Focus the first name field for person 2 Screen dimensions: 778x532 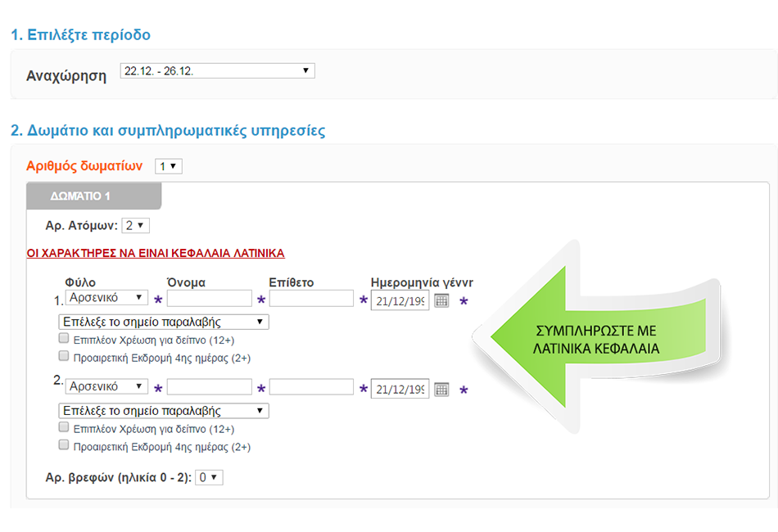209,387
